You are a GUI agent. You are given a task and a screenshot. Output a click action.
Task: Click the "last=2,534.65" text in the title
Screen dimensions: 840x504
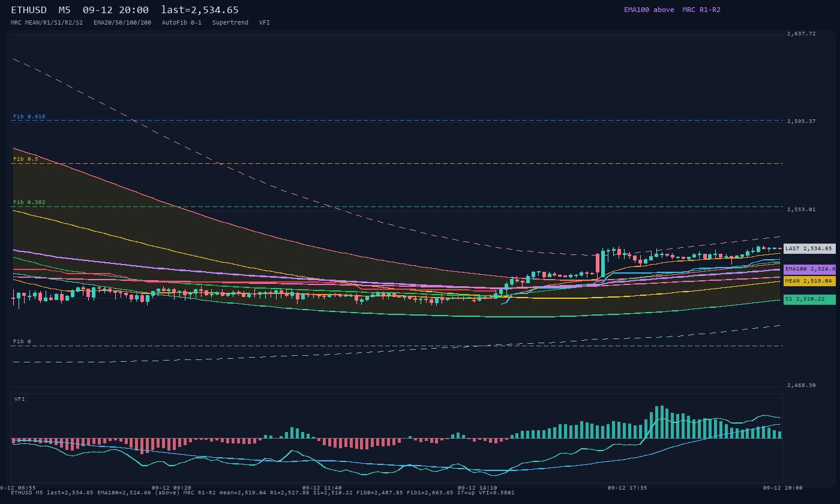coord(200,10)
